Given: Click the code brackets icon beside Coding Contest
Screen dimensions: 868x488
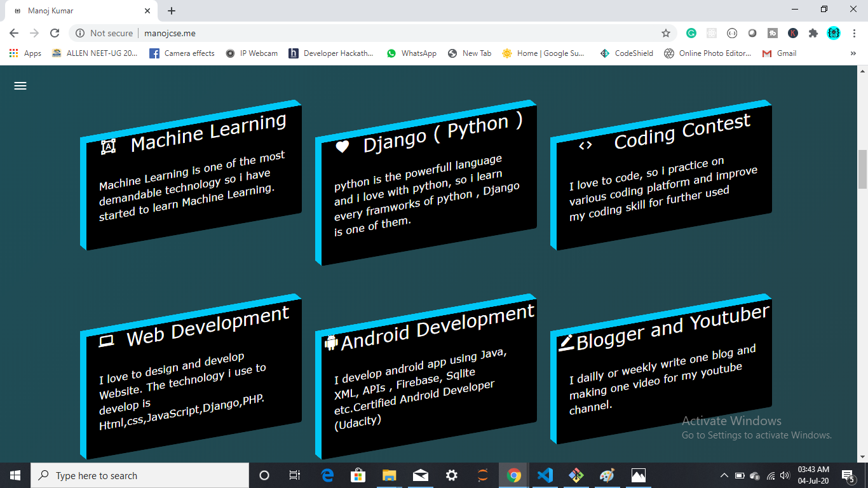Looking at the screenshot, I should pyautogui.click(x=585, y=146).
